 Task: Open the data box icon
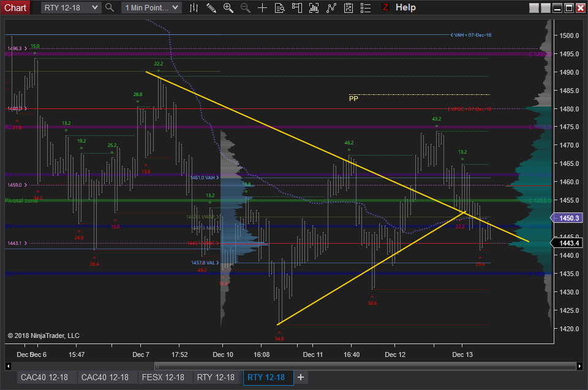[x=280, y=7]
